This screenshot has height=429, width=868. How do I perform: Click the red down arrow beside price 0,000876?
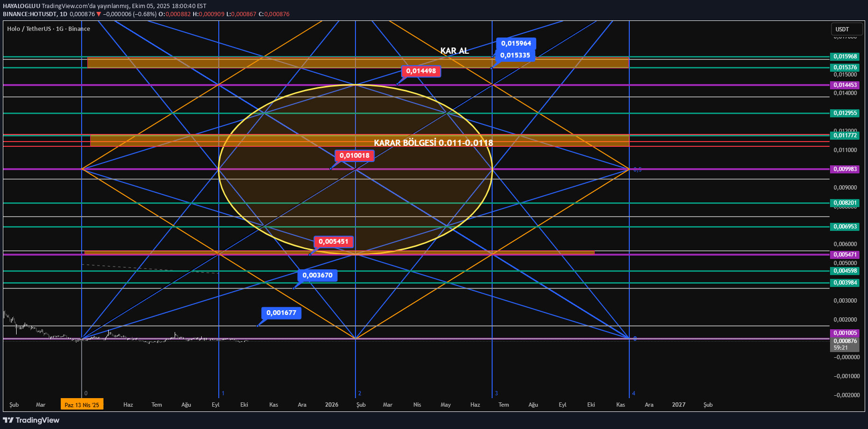tap(99, 14)
